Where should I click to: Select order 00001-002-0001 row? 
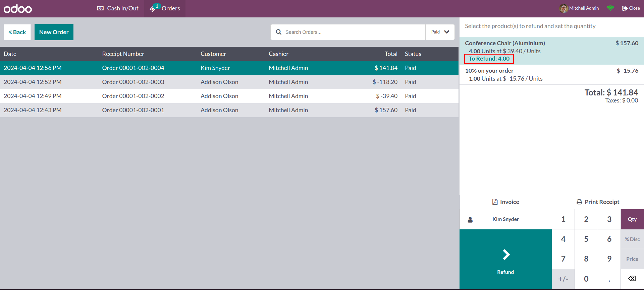pos(229,110)
